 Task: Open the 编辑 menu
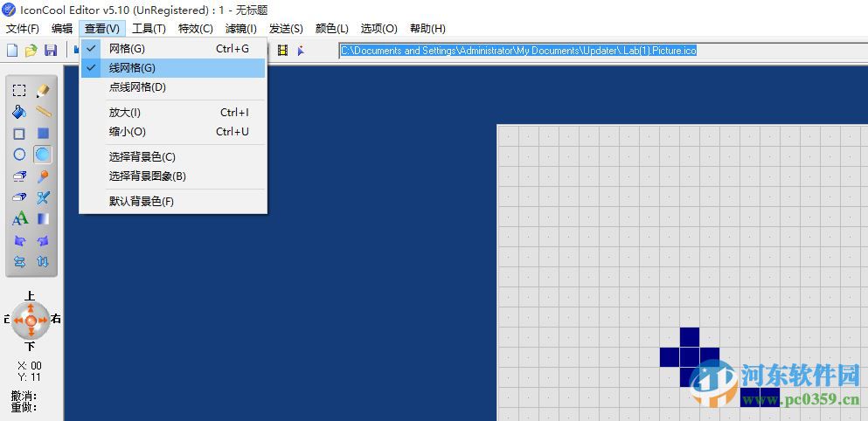coord(62,28)
